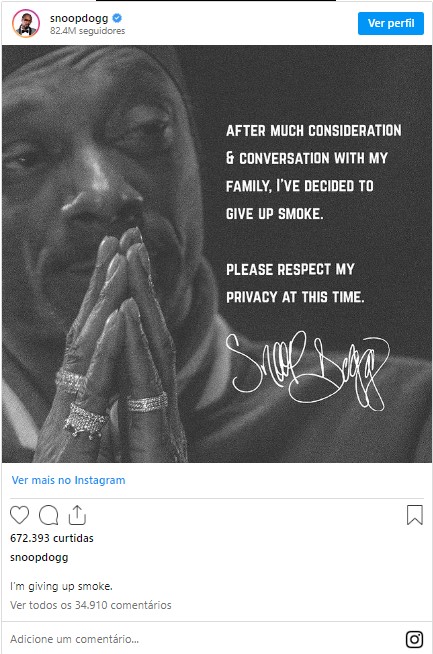Open snoopdogg profile avatar
Screen dimensions: 433x654
[x=26, y=23]
